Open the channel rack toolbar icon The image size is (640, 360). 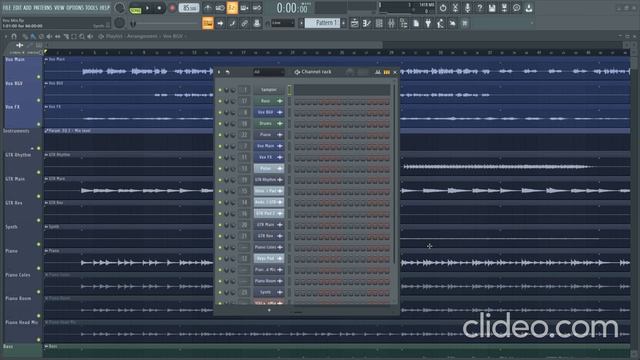click(379, 24)
